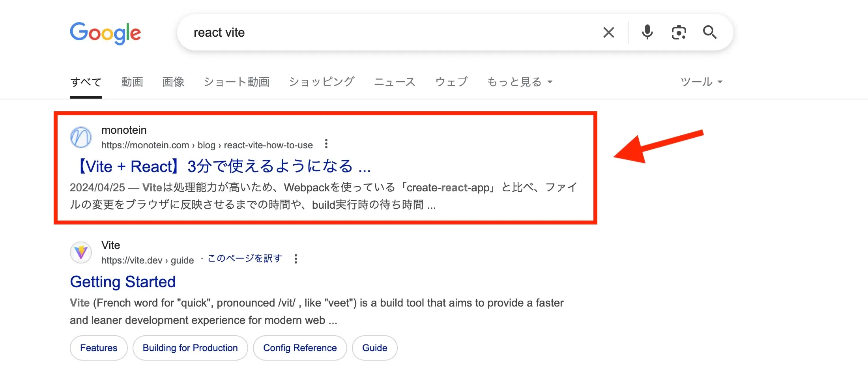Open three-dot menu for monotein result
Screen dimensions: 868x374
click(x=326, y=144)
